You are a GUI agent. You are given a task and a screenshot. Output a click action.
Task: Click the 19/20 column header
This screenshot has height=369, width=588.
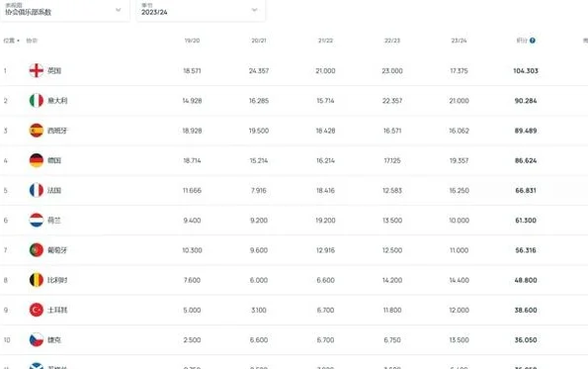tap(192, 41)
